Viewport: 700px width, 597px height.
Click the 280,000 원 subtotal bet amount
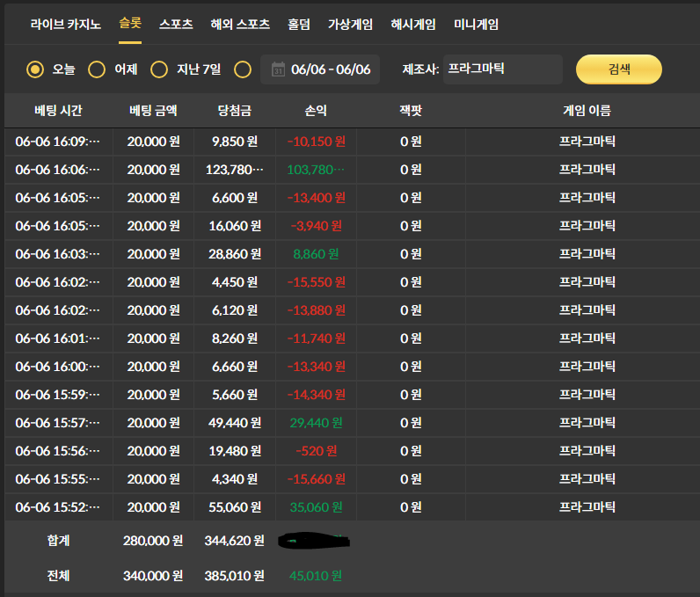[x=153, y=541]
